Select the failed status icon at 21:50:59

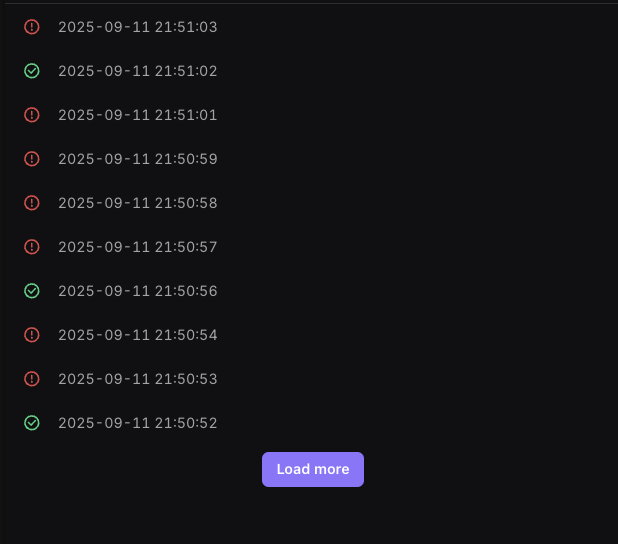point(32,159)
